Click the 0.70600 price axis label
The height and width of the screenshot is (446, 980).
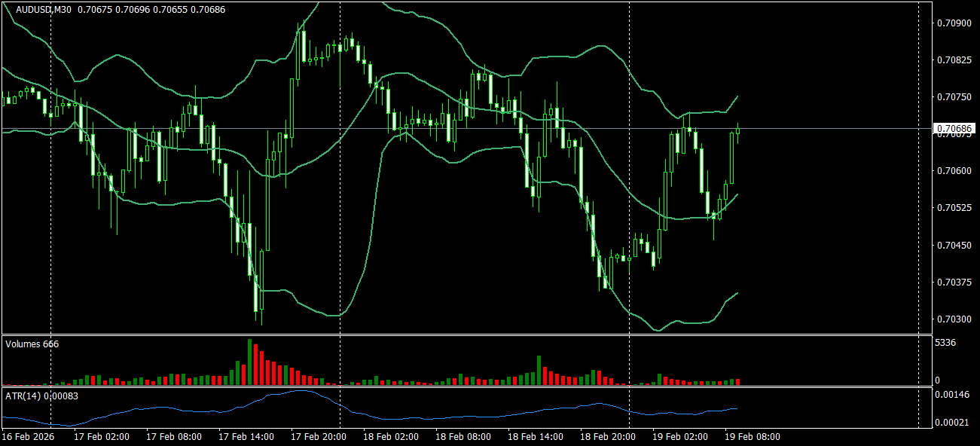click(954, 170)
